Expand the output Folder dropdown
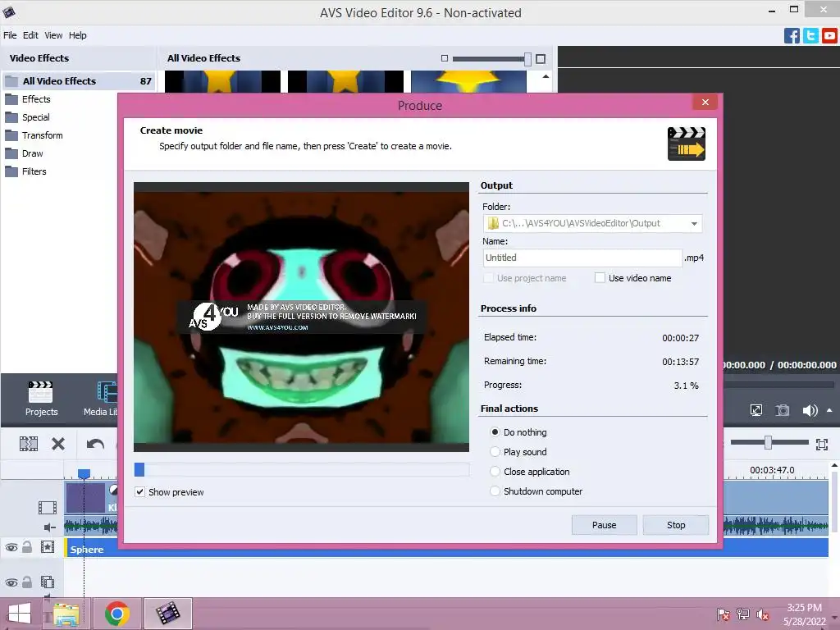The width and height of the screenshot is (840, 630). point(694,223)
